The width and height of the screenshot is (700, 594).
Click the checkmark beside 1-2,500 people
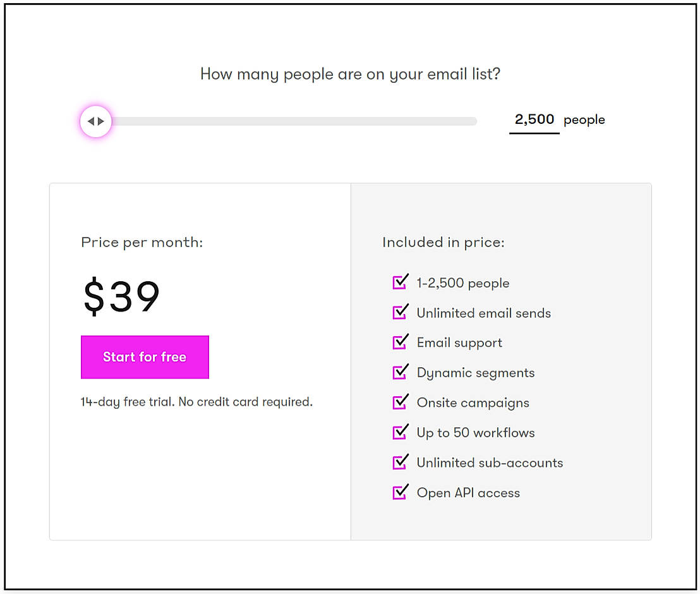(x=400, y=282)
